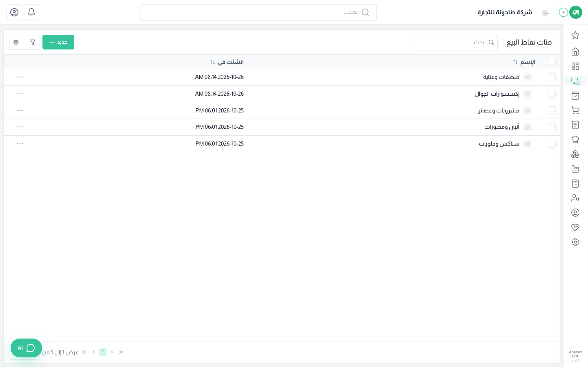
Task: Open the handshake heart sidebar icon
Action: coord(575,227)
